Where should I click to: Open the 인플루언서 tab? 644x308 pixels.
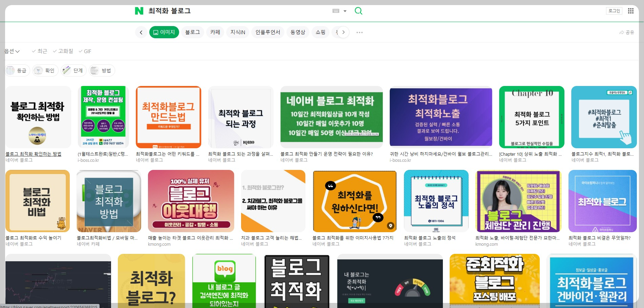click(268, 32)
